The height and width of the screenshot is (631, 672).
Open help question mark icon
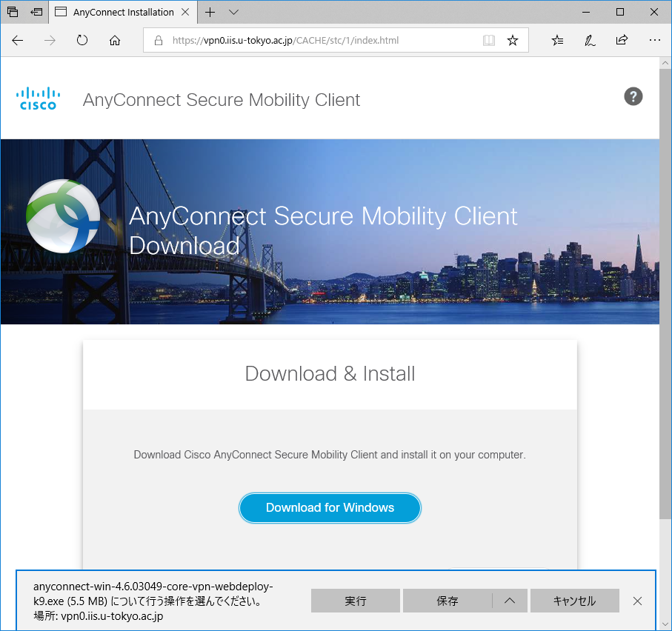point(633,96)
